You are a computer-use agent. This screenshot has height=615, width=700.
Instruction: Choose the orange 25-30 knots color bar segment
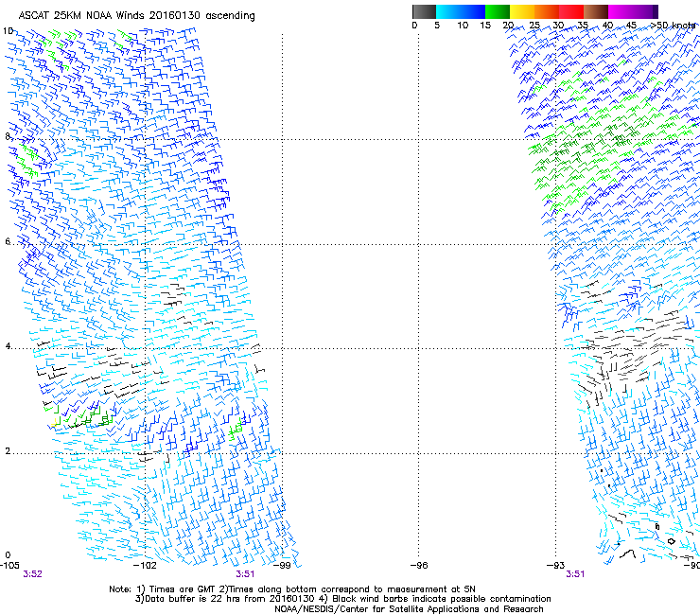(547, 11)
